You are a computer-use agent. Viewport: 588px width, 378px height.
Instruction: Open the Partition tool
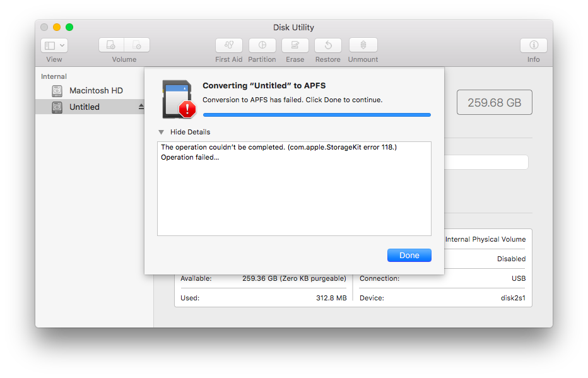click(262, 45)
